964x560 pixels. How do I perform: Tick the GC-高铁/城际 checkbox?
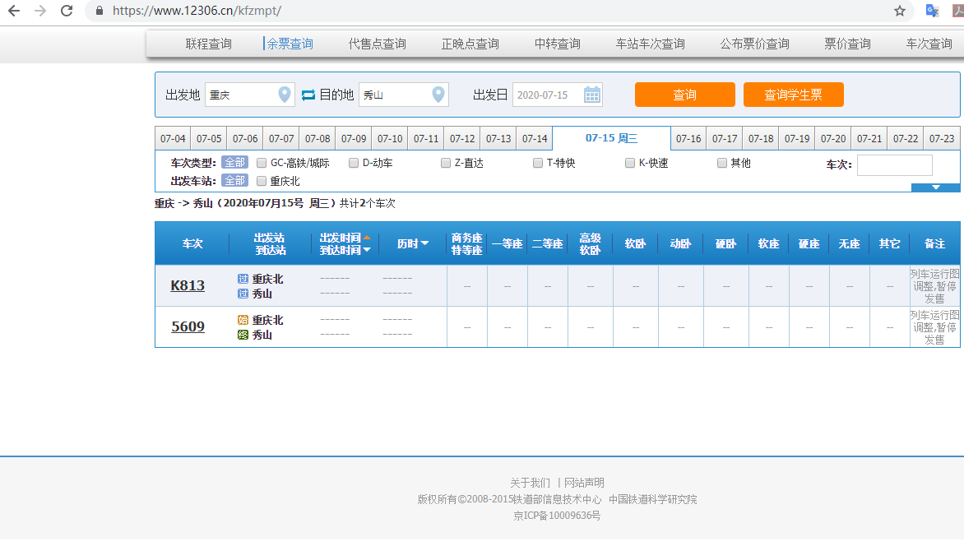click(x=262, y=163)
